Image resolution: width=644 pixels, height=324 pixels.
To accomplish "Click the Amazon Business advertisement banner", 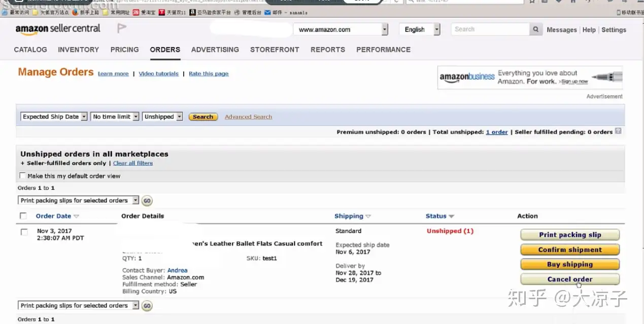I will [530, 78].
